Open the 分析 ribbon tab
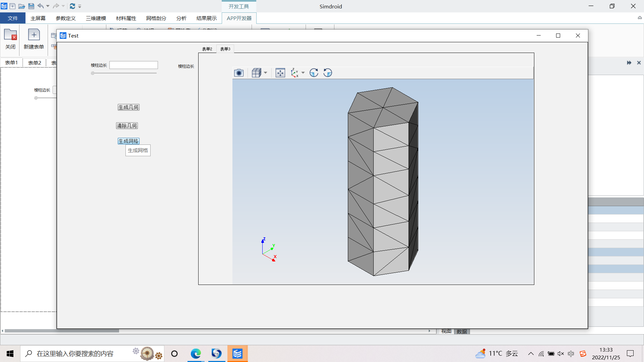 181,18
